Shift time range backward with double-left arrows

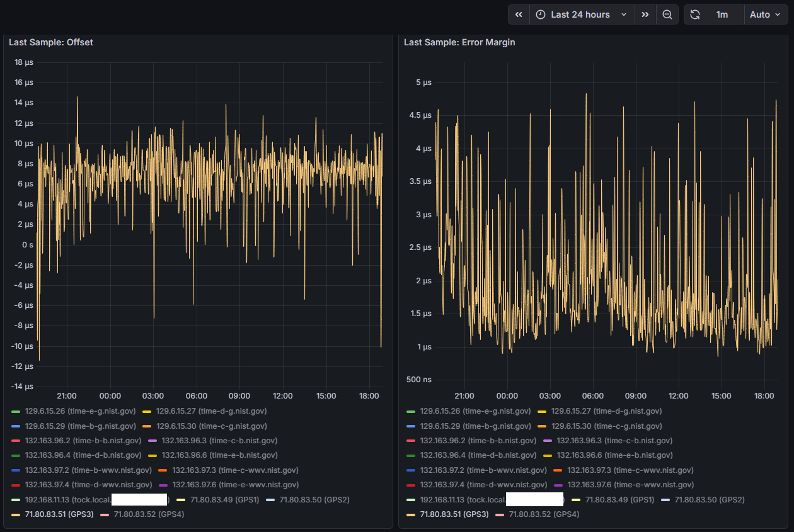(519, 14)
